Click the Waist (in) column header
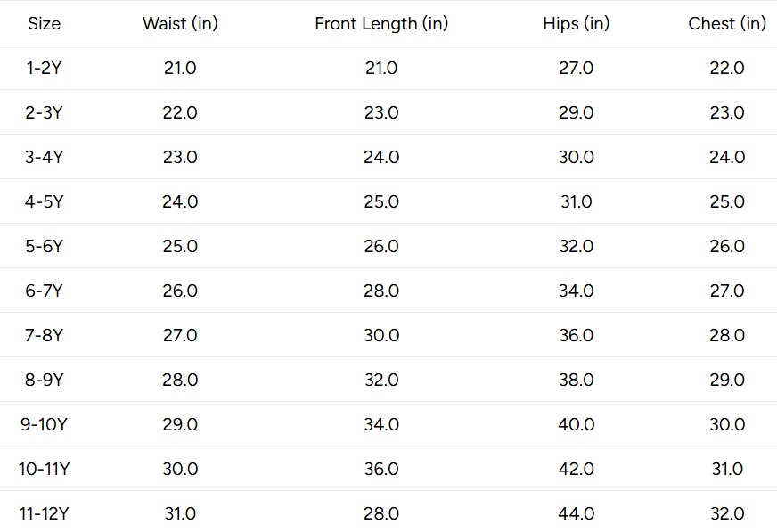 [x=180, y=23]
